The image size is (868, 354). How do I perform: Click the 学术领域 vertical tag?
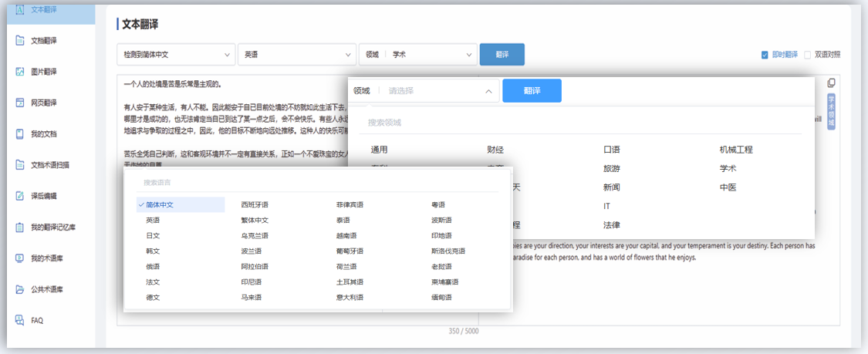click(x=831, y=112)
